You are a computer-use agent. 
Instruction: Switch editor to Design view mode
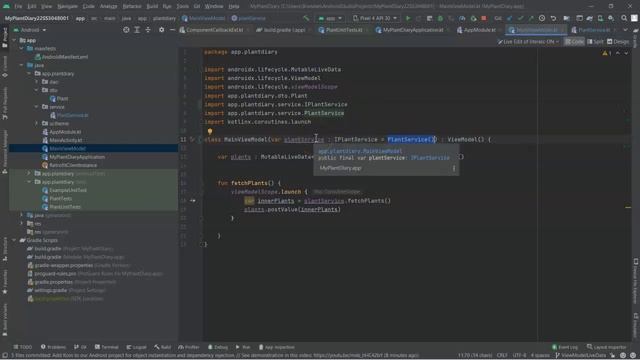(618, 42)
